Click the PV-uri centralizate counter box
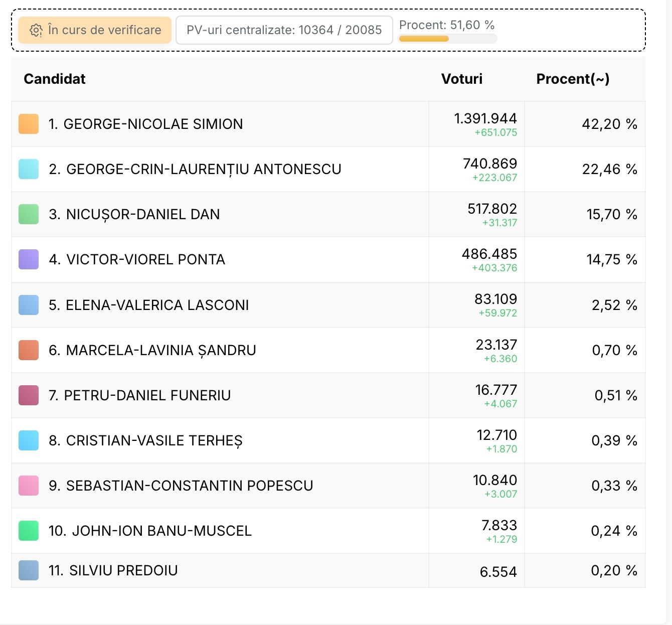 pos(284,30)
